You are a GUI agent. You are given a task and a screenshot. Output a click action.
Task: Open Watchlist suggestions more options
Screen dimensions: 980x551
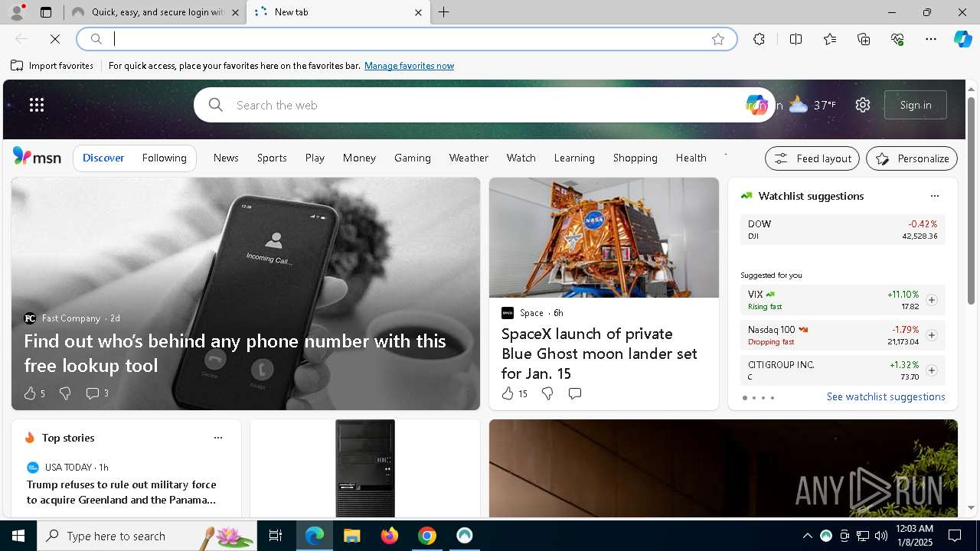coord(934,196)
